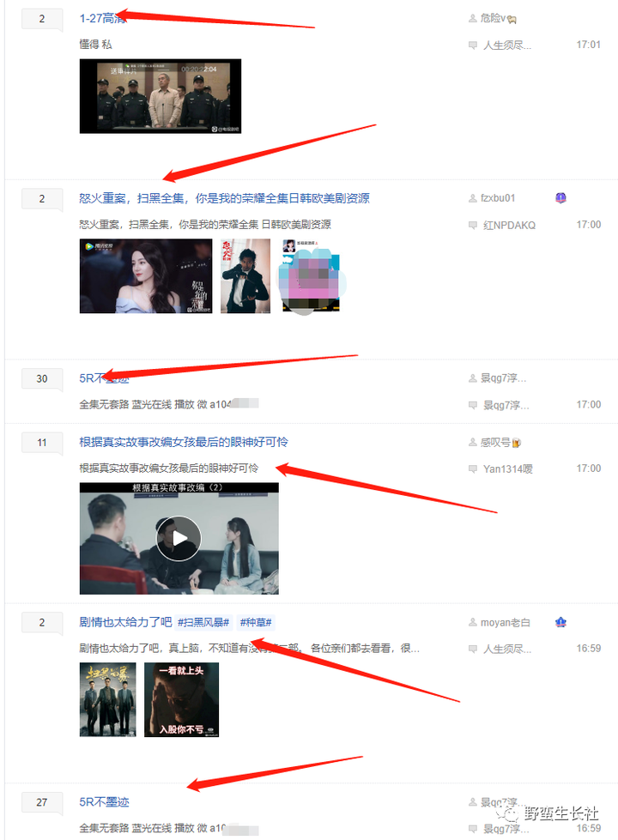
Task: Open the thread 怒火重案,扫黑全集 资源
Action: coord(224,198)
